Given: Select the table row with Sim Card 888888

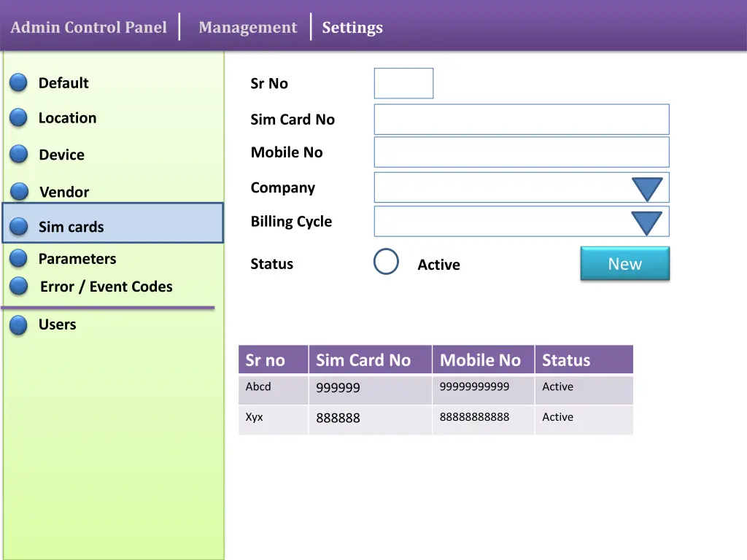Looking at the screenshot, I should coord(436,419).
